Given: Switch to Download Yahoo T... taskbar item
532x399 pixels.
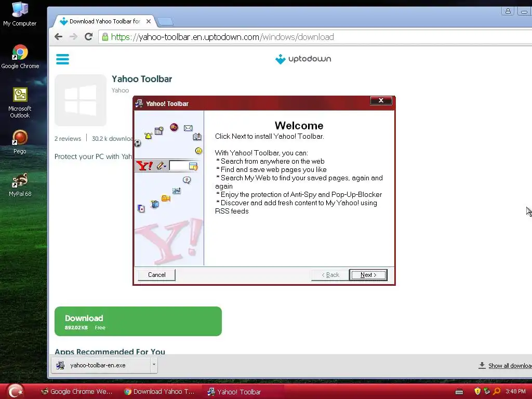Looking at the screenshot, I should coord(159,392).
